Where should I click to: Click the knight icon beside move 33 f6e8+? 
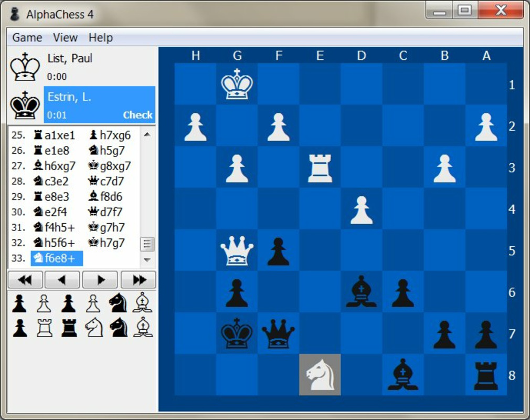coord(39,258)
